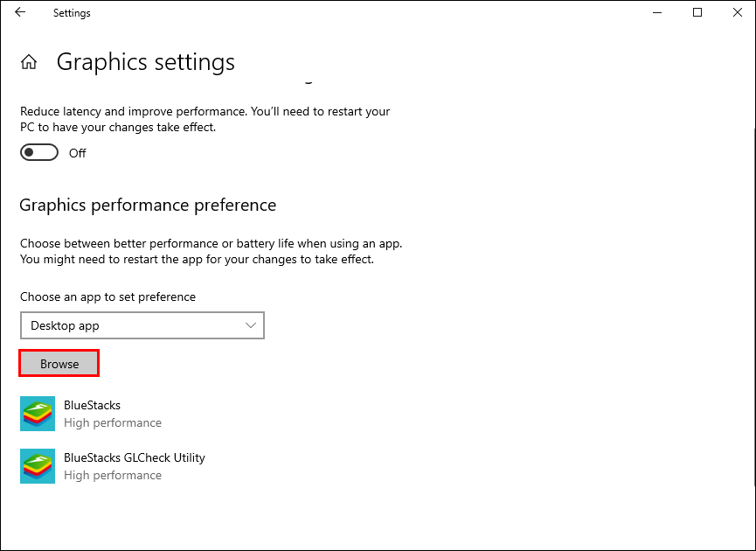The image size is (756, 551).
Task: Click High performance under GLCheck Utility
Action: click(113, 476)
